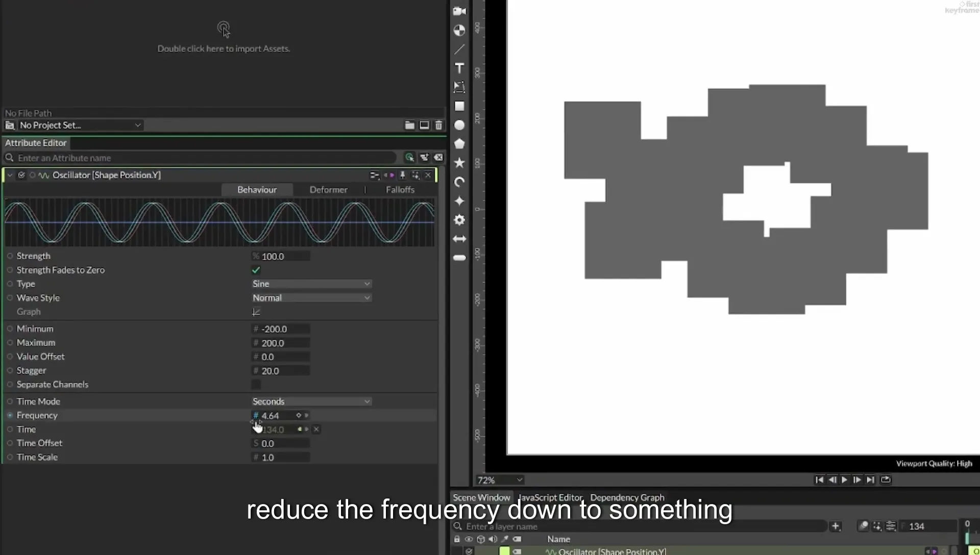
Task: Select the Camera tool in the toolbar
Action: 459,11
